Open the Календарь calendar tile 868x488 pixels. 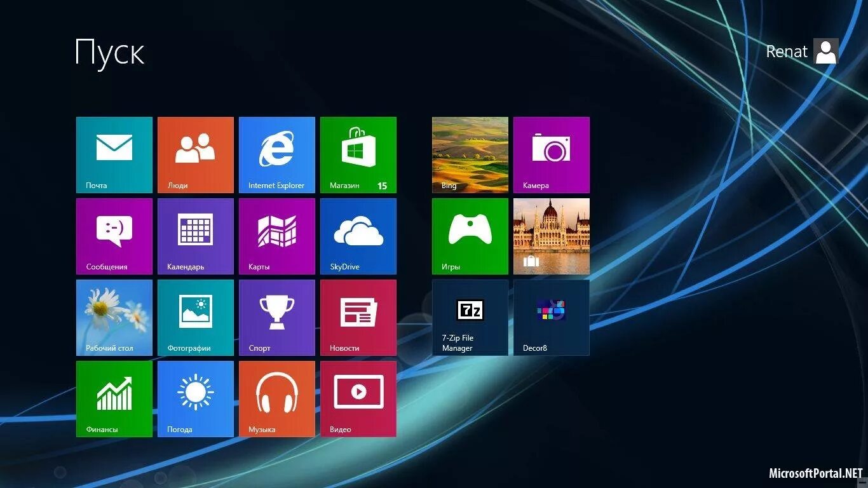pyautogui.click(x=196, y=236)
